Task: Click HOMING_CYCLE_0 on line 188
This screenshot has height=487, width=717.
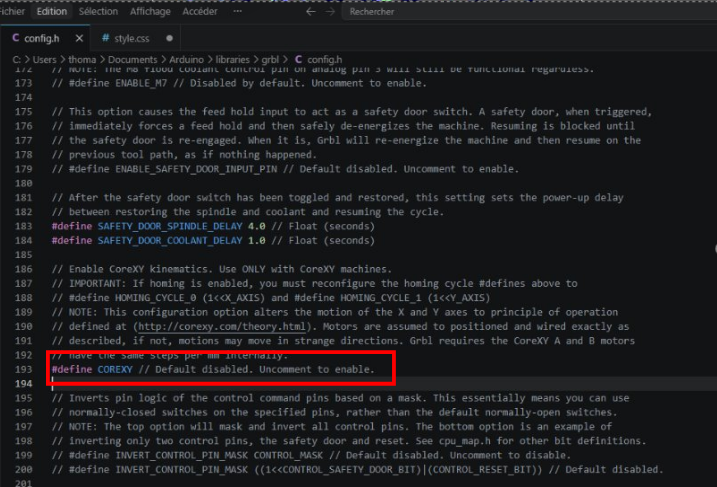Action: tap(155, 298)
